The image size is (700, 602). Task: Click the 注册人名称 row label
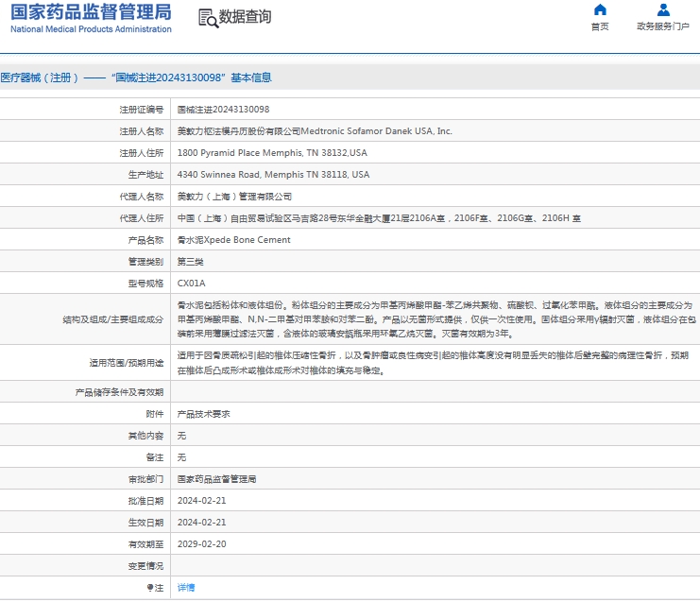point(141,131)
